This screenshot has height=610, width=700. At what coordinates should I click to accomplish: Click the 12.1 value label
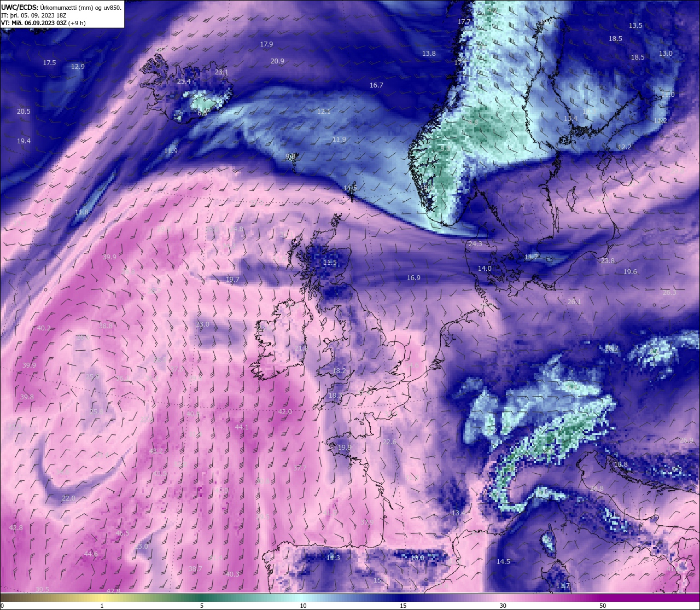click(324, 112)
